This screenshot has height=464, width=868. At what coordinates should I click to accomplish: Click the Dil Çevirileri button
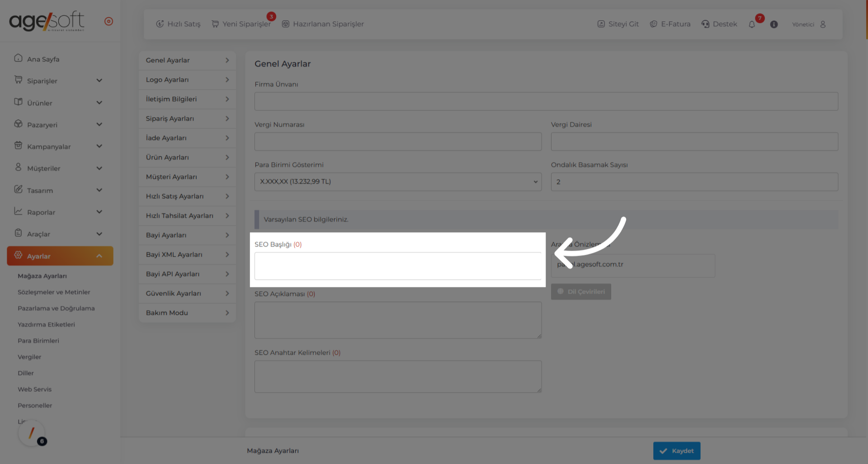pos(581,292)
